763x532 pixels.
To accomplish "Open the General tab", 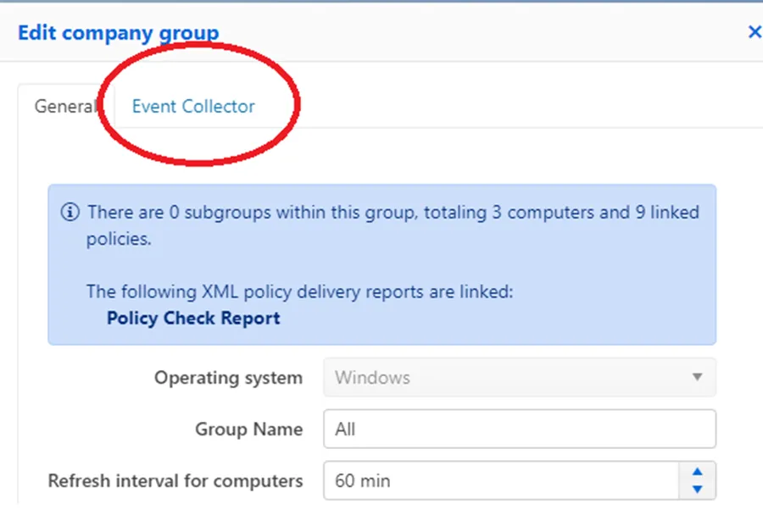I will (65, 106).
